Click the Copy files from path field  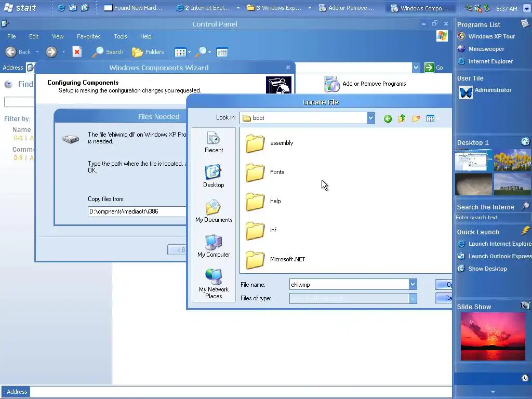[x=137, y=211]
